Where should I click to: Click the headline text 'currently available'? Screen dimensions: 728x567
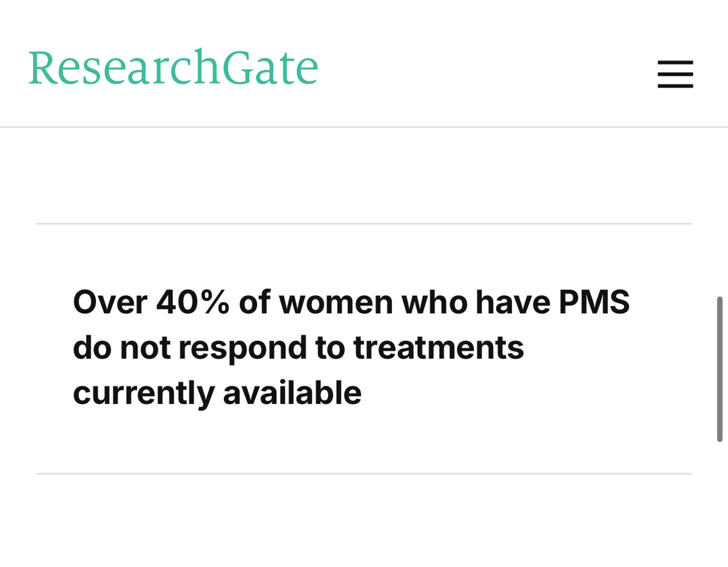217,392
